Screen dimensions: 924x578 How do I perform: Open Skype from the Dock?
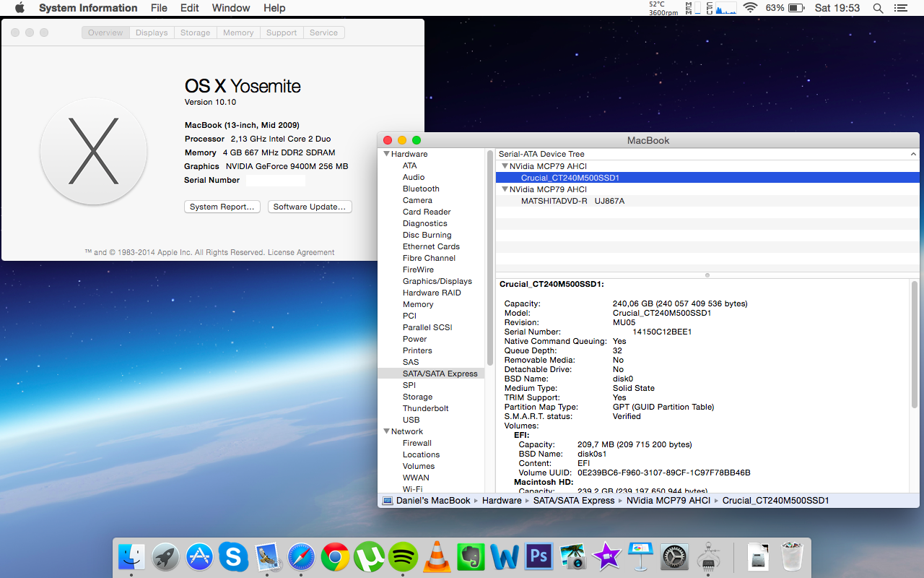(233, 556)
